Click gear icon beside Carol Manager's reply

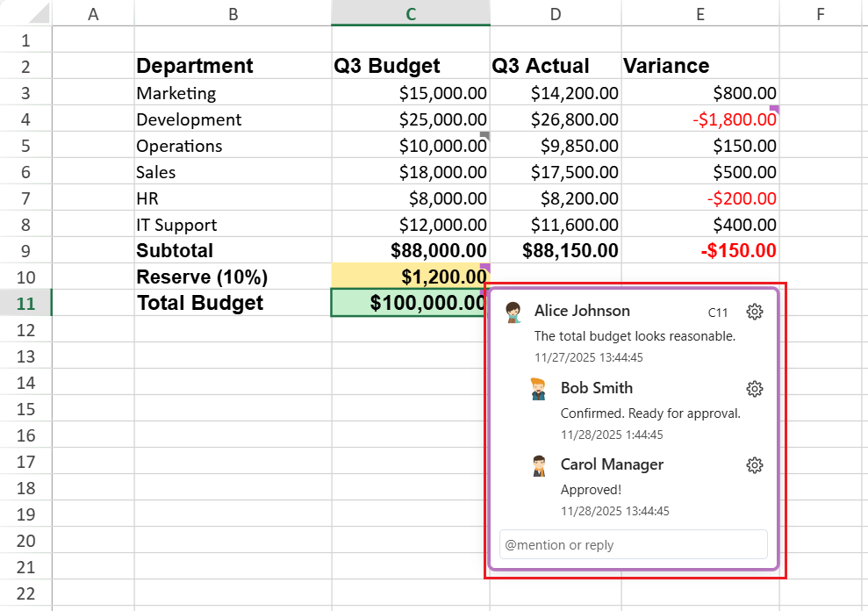coord(754,465)
